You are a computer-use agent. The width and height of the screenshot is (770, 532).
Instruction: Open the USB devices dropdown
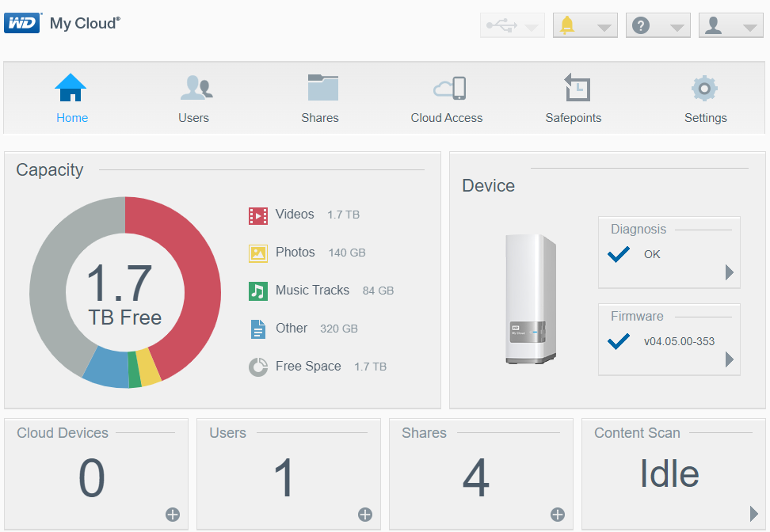tap(513, 25)
